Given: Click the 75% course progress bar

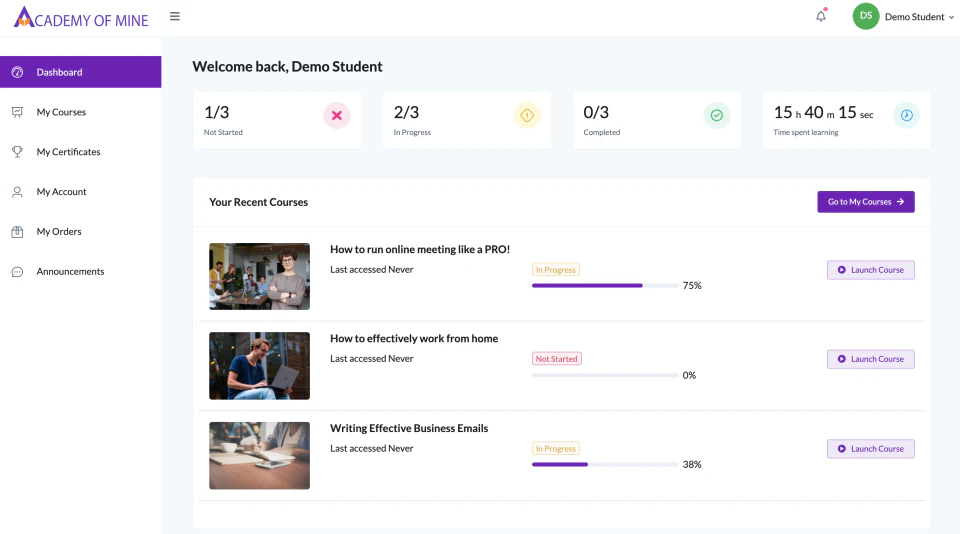Looking at the screenshot, I should pos(604,286).
